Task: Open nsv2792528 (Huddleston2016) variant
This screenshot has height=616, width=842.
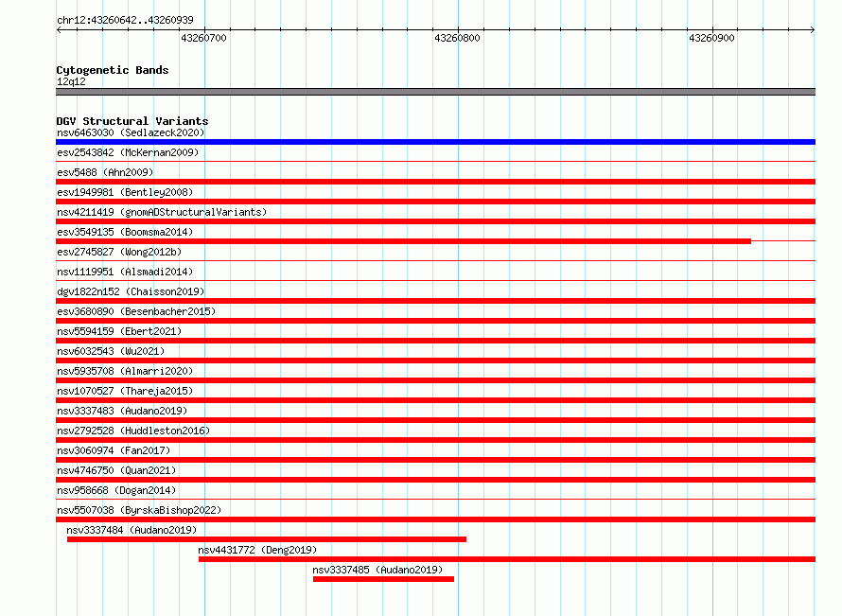Action: 133,431
